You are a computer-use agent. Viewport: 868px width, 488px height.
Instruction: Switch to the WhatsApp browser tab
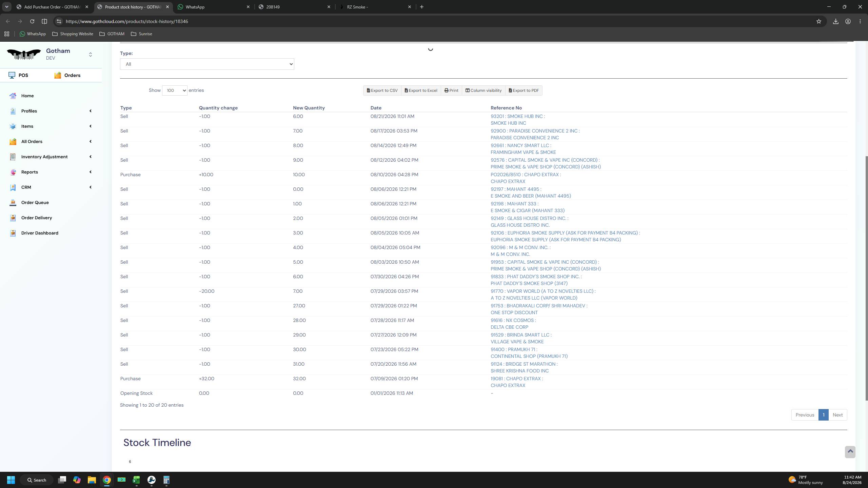coord(214,7)
